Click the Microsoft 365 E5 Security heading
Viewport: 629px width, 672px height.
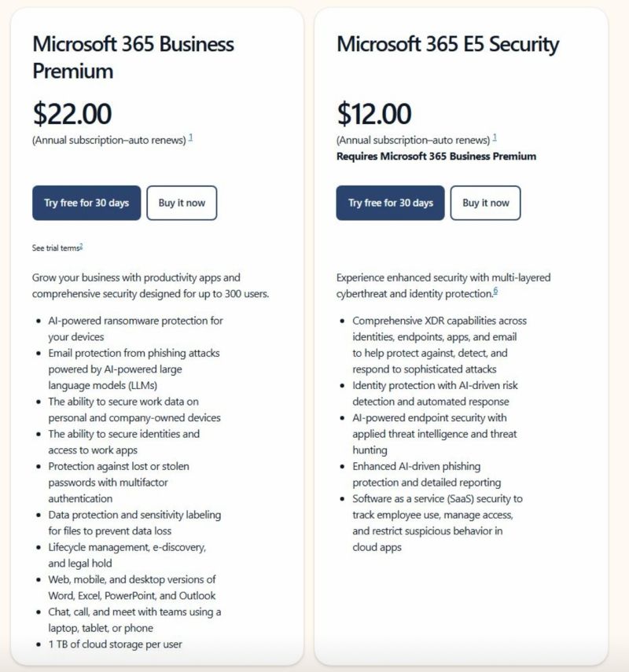pos(447,44)
